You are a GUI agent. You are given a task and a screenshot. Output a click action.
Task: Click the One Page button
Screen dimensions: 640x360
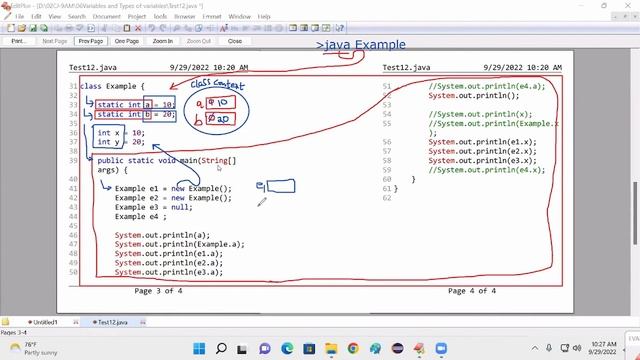click(127, 41)
